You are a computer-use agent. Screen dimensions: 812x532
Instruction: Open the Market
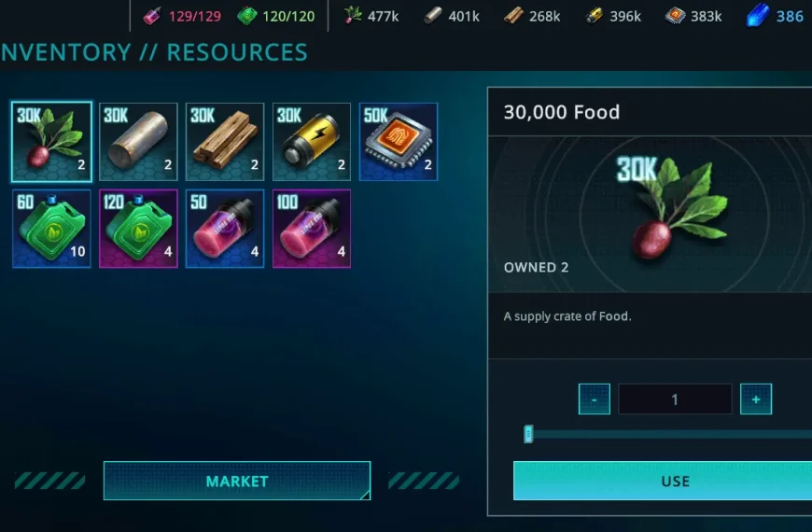pyautogui.click(x=237, y=481)
